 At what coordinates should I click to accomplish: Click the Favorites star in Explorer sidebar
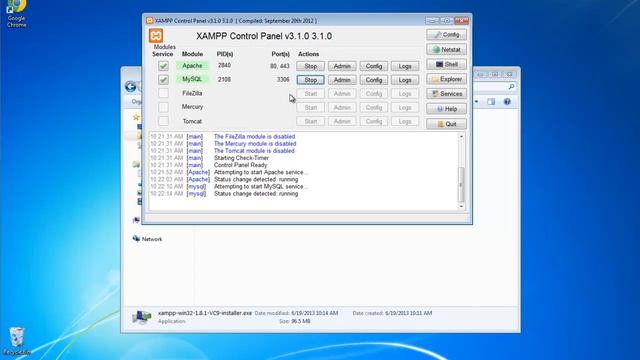pyautogui.click(x=136, y=117)
